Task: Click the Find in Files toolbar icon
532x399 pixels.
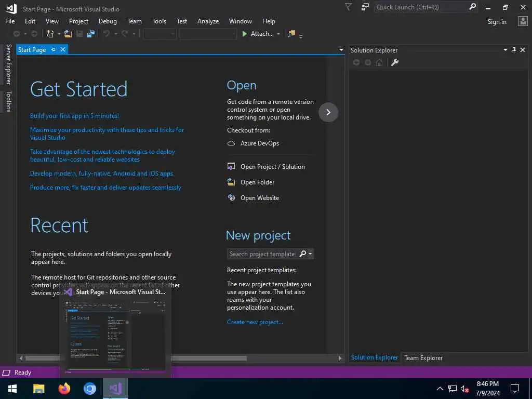Action: pyautogui.click(x=291, y=34)
